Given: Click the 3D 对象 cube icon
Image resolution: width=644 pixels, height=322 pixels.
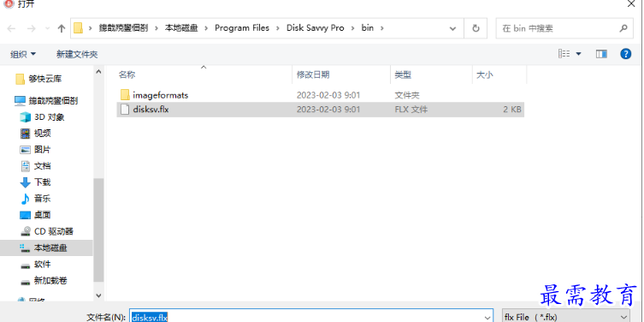Looking at the screenshot, I should (26, 116).
